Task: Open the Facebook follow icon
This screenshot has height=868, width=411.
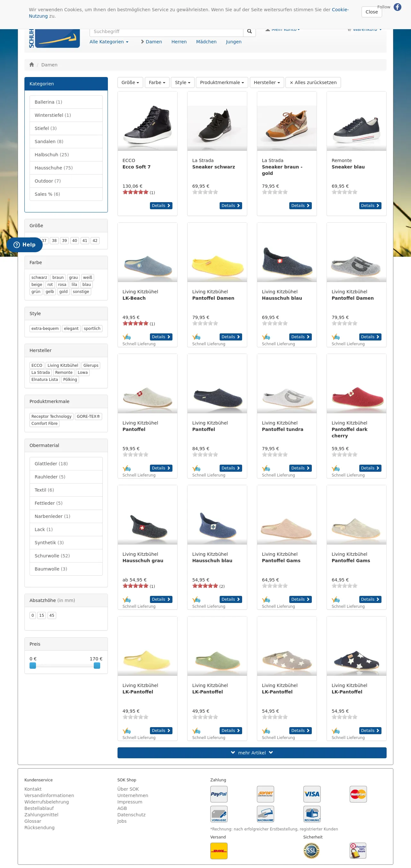Action: (x=398, y=7)
